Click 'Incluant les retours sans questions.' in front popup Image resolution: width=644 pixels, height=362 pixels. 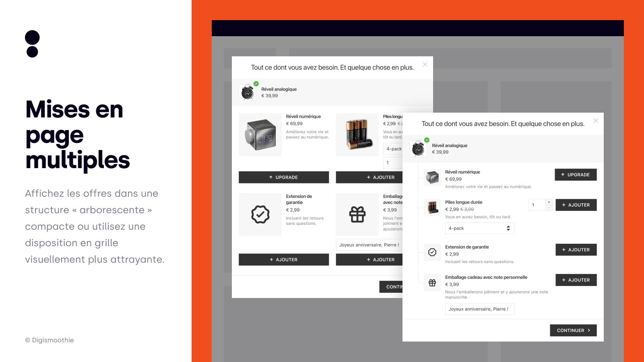480,262
